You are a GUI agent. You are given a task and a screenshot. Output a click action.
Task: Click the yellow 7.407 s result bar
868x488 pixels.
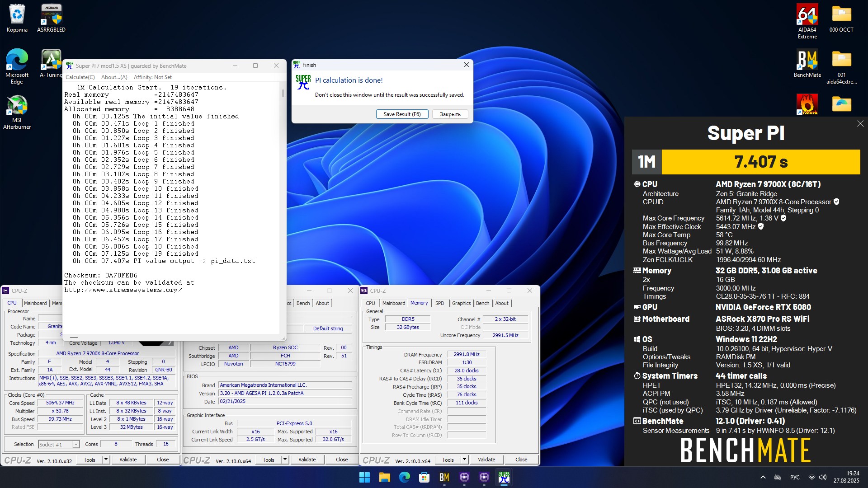point(761,162)
